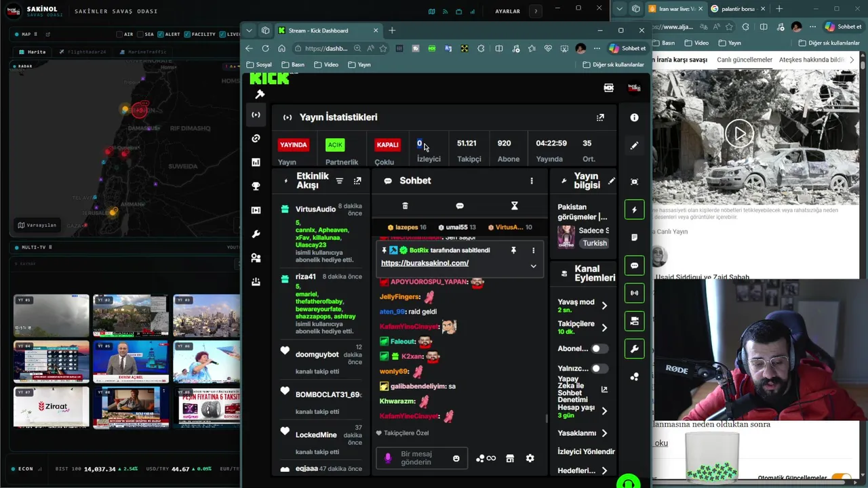Open the wrench settings icon in left sidebar
Image resolution: width=868 pixels, height=488 pixels.
(x=256, y=234)
